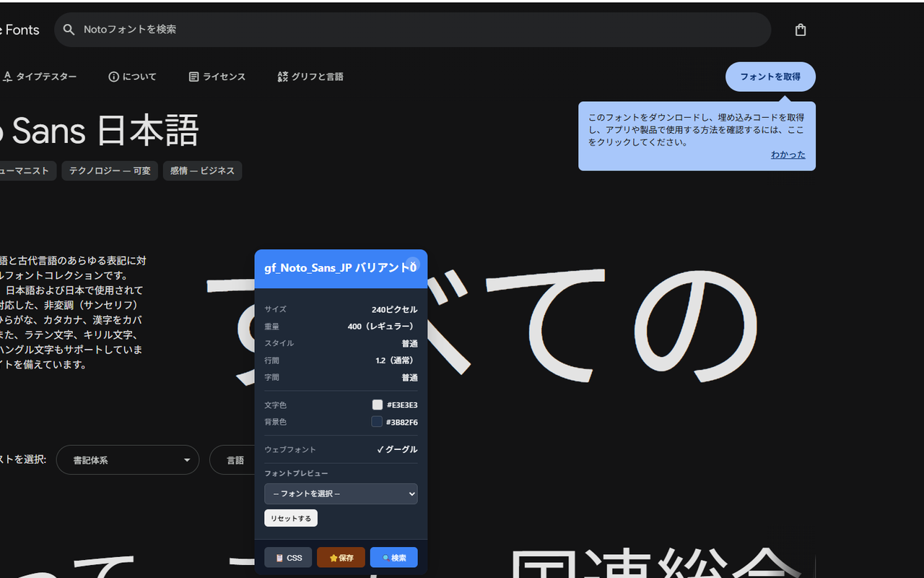Toggle the 感情 — ビジネス filter tag
This screenshot has height=578, width=924.
[x=202, y=171]
